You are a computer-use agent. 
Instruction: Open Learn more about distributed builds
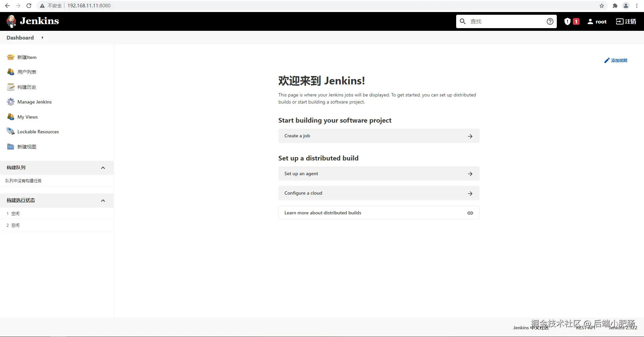tap(379, 213)
